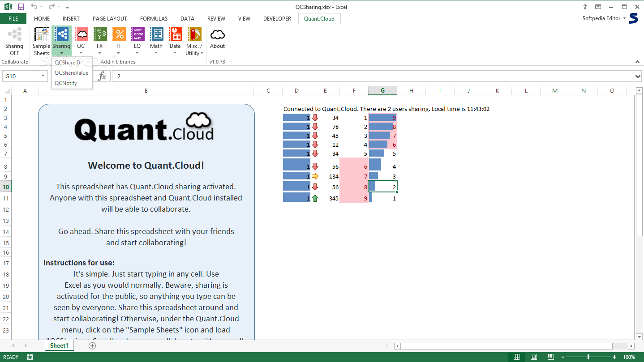Click the horizontal scrollbar track
The width and height of the screenshot is (644, 362).
click(x=514, y=346)
